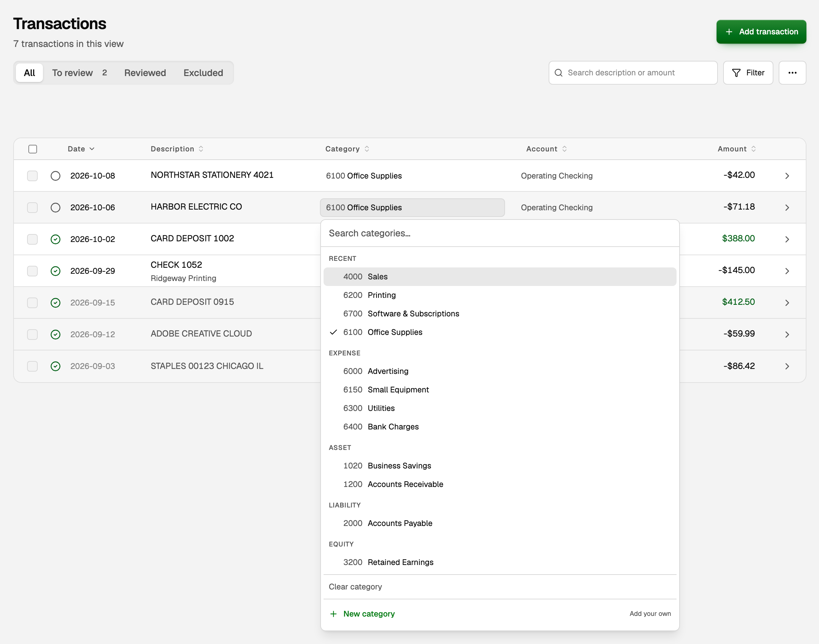Choose 1020 Business Savings category

[x=500, y=466]
